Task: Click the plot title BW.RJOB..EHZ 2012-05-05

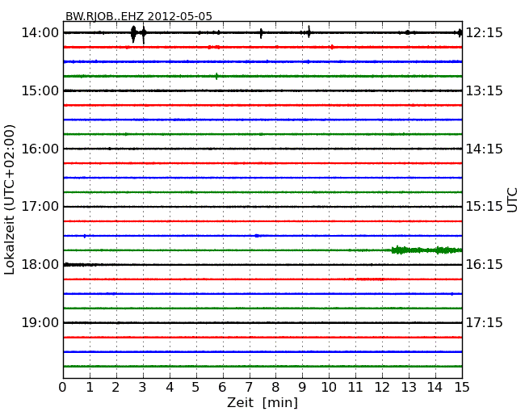Action: 139,16
